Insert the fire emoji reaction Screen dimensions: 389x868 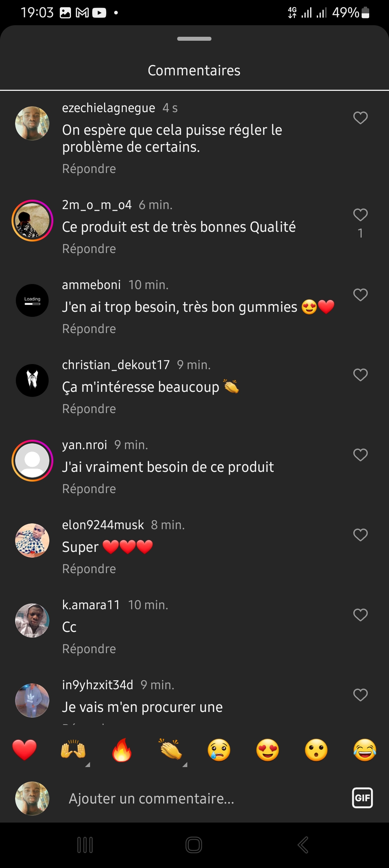click(x=122, y=750)
